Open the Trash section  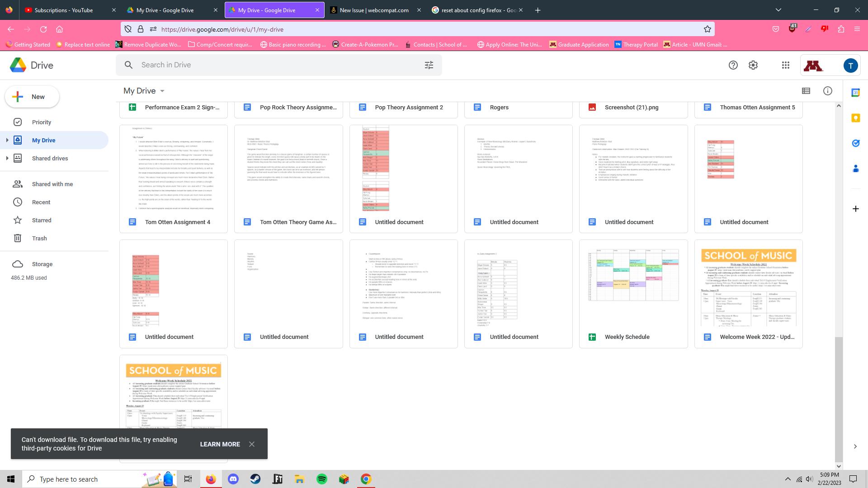point(39,238)
